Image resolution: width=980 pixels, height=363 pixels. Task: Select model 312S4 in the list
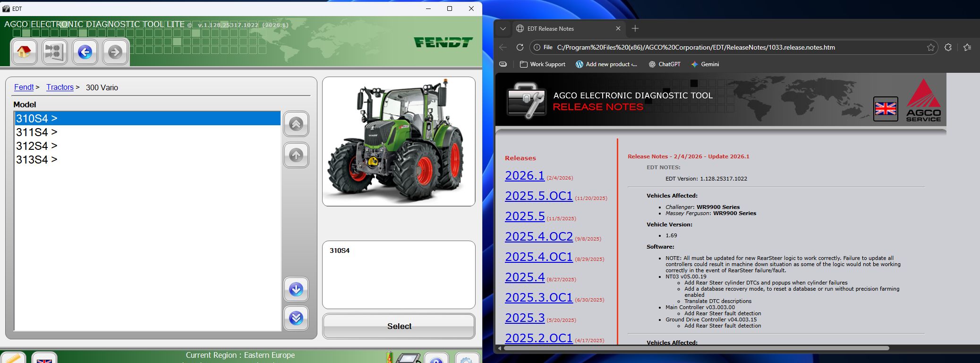[148, 146]
